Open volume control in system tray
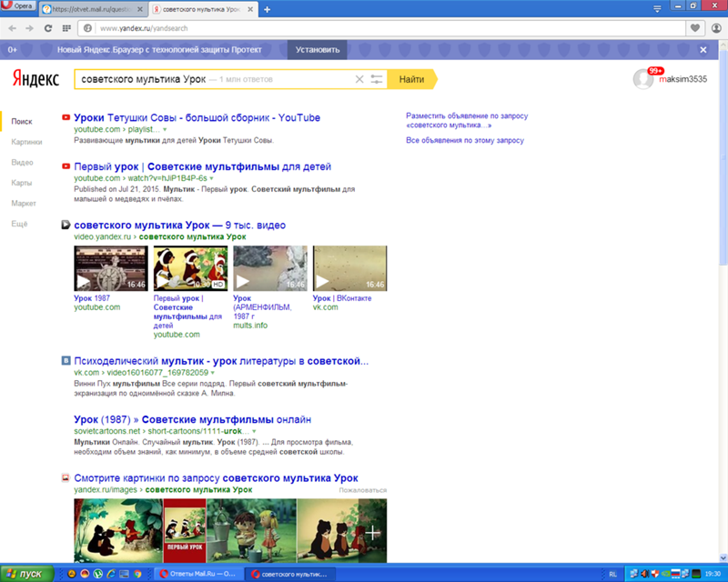The height and width of the screenshot is (582, 728). [645, 574]
